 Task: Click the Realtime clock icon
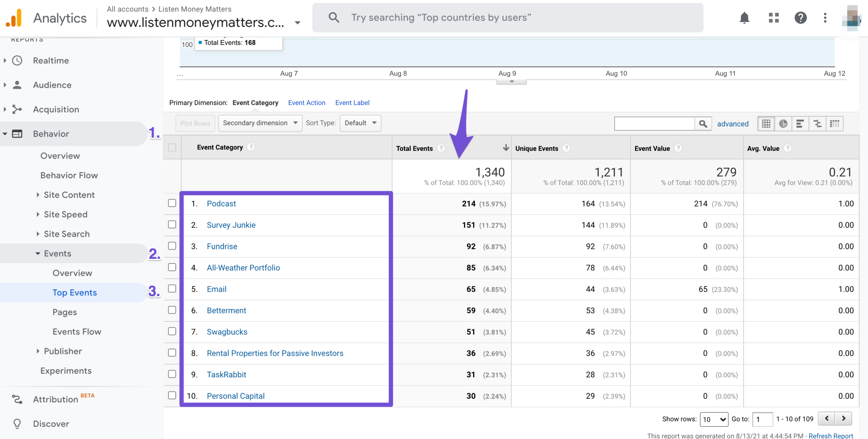[17, 61]
